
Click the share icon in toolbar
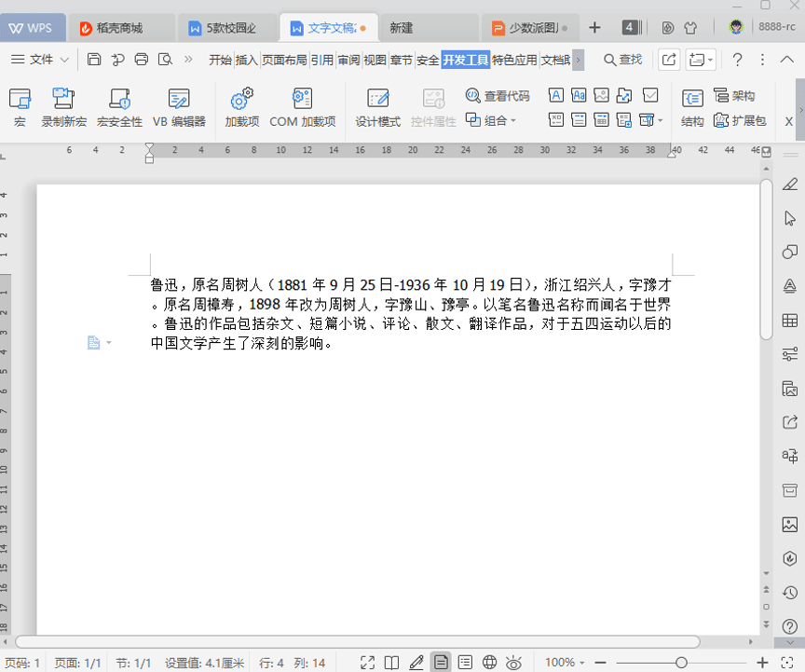point(669,60)
